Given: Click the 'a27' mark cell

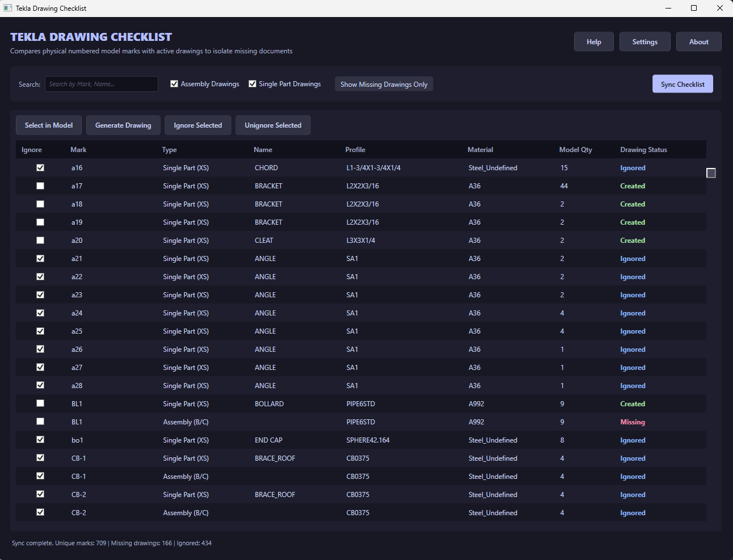Looking at the screenshot, I should tap(77, 368).
